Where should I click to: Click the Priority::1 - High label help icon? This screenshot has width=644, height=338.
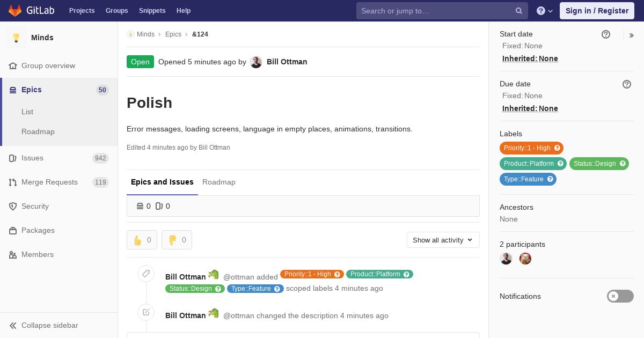click(557, 148)
